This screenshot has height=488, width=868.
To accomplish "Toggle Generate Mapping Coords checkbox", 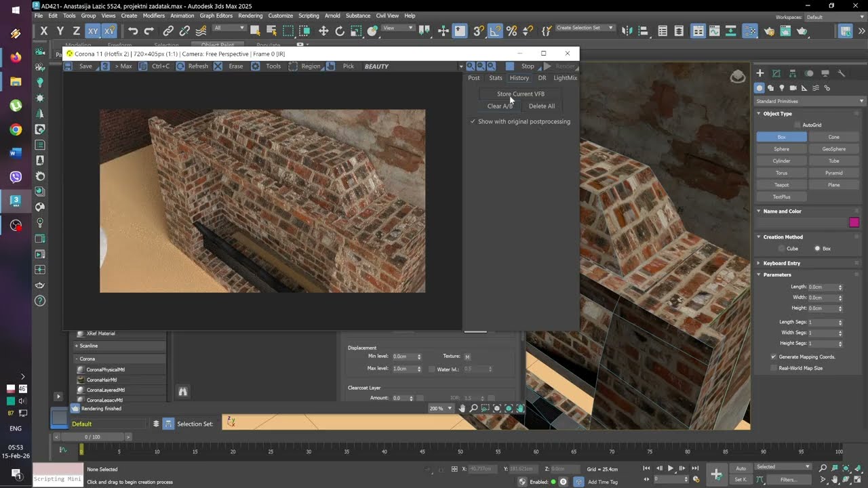I will click(774, 357).
